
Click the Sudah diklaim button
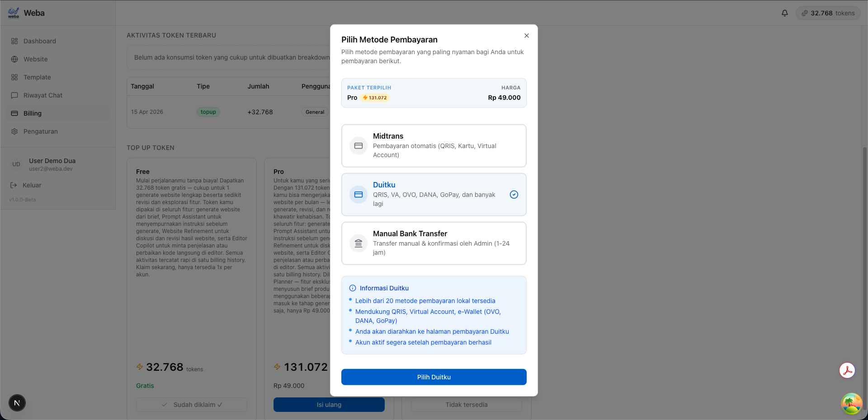pyautogui.click(x=192, y=405)
